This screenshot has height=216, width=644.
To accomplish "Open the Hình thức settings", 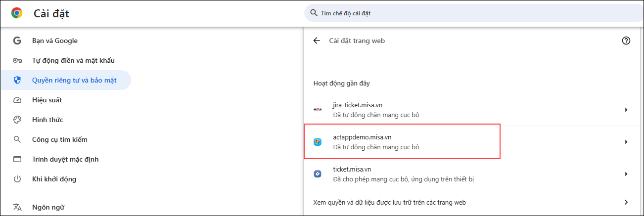I will coord(47,120).
